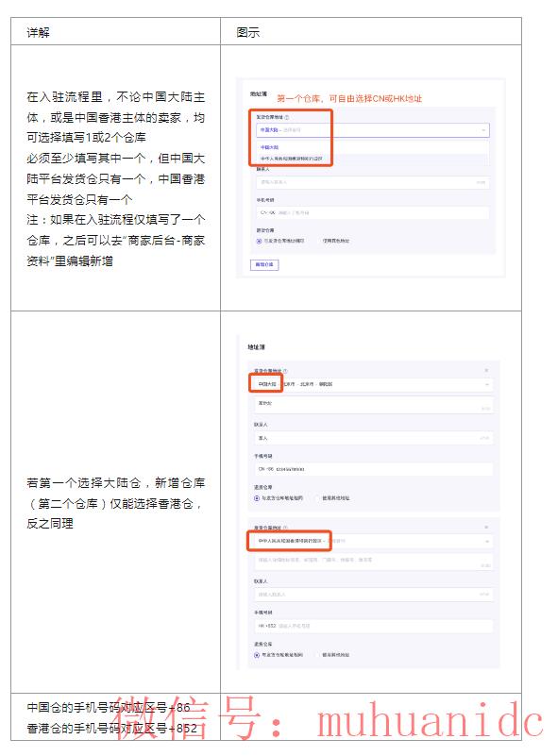Click the 地址簿 heading in the top illustration
The height and width of the screenshot is (756, 558).
pos(258,93)
